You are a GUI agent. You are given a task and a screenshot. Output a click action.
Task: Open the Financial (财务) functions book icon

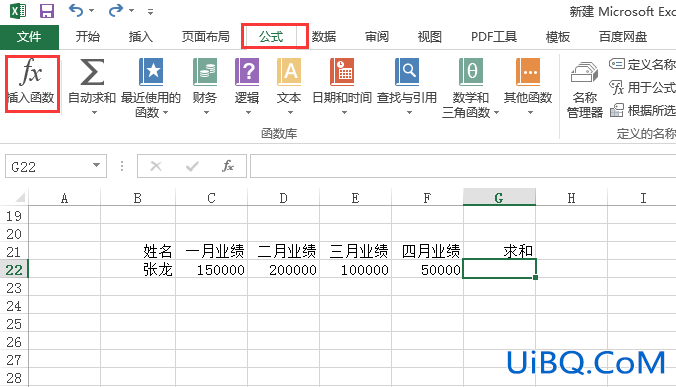click(205, 72)
